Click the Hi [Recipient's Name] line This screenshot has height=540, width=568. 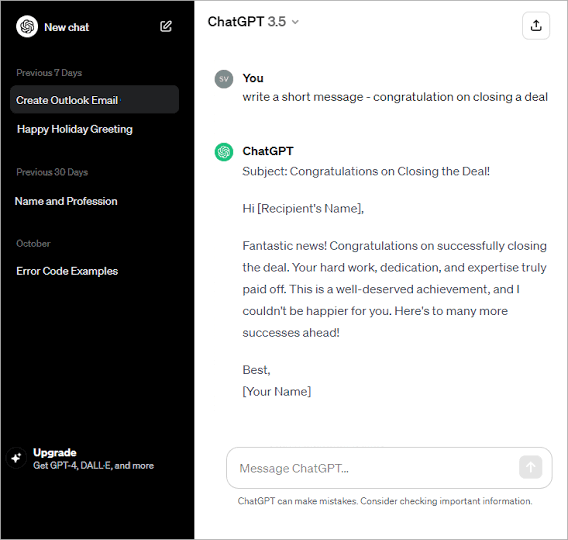(x=303, y=209)
